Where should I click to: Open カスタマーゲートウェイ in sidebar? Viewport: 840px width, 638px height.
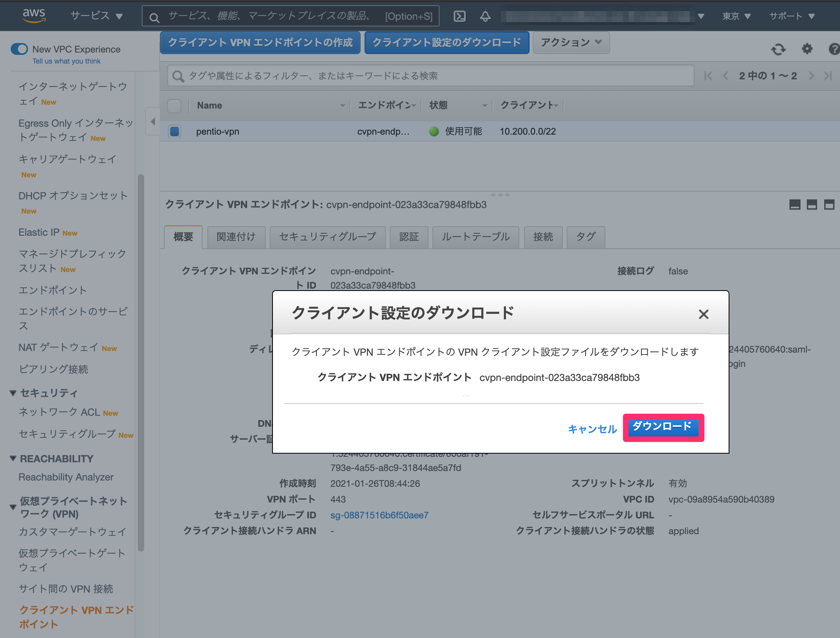tap(73, 532)
